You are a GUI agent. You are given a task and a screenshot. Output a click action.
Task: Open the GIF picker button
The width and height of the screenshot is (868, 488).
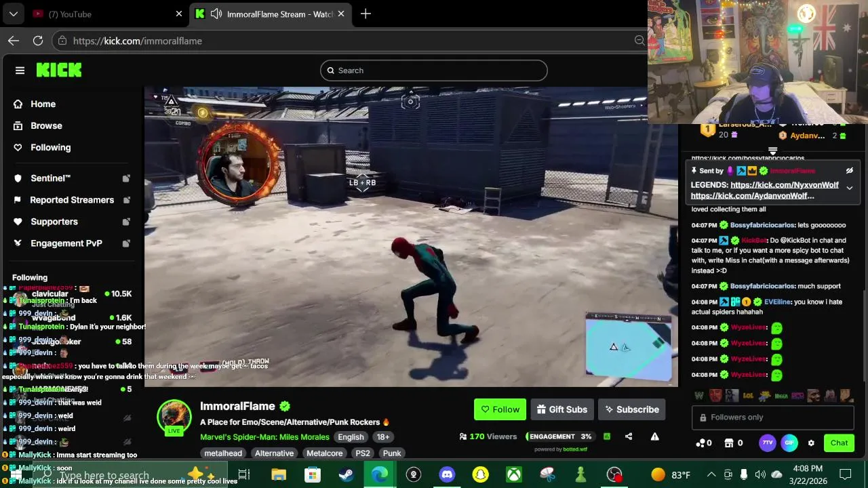coord(789,443)
